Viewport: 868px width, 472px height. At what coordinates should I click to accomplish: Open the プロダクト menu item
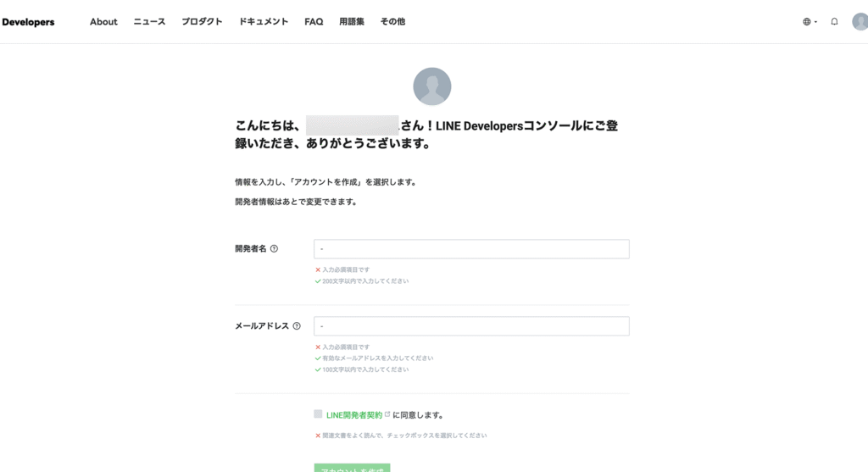202,21
